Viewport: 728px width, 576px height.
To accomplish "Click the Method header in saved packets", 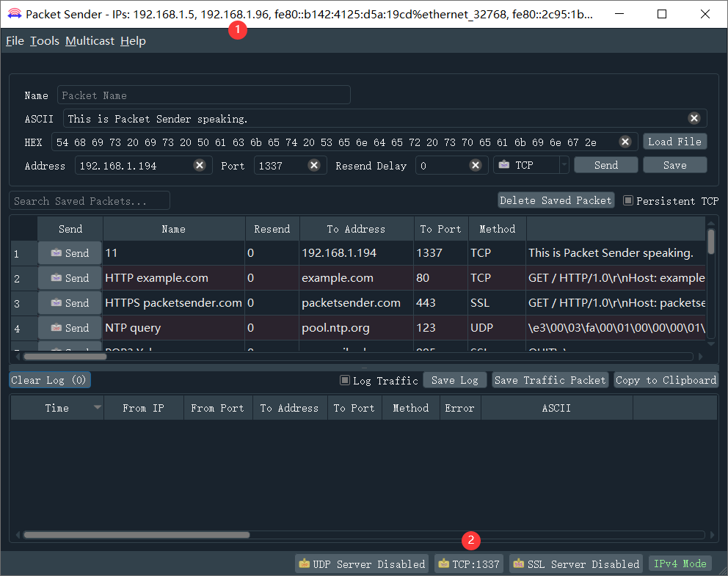I will pos(498,229).
